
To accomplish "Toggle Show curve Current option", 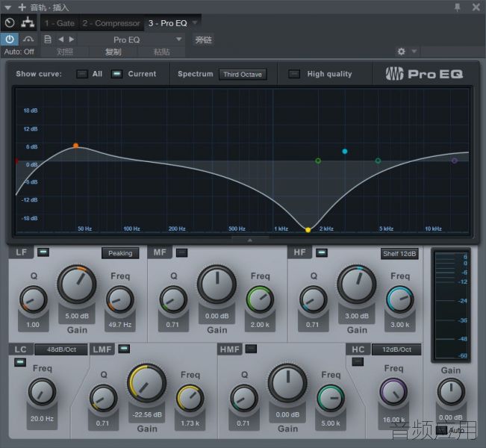I will pos(116,74).
